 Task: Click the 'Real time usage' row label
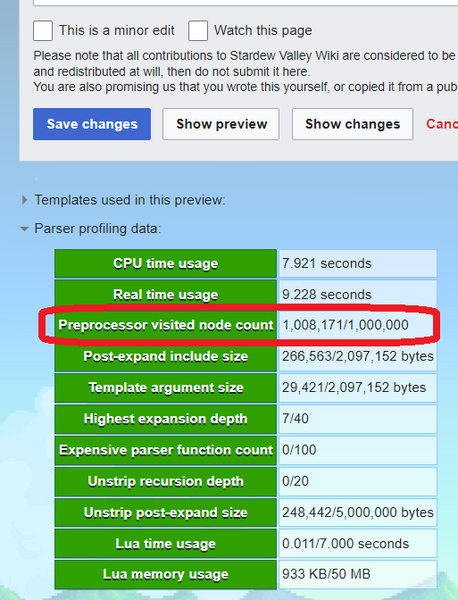pos(166,295)
